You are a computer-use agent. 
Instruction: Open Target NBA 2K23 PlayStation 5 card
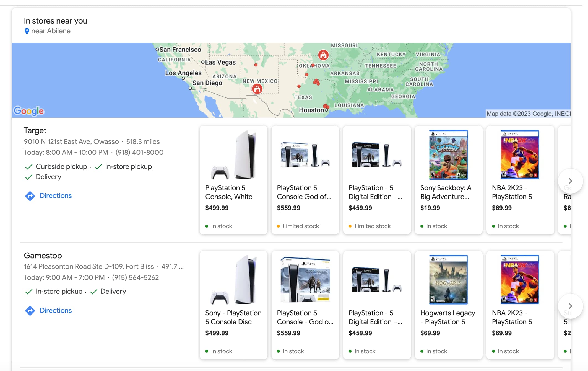pos(520,180)
